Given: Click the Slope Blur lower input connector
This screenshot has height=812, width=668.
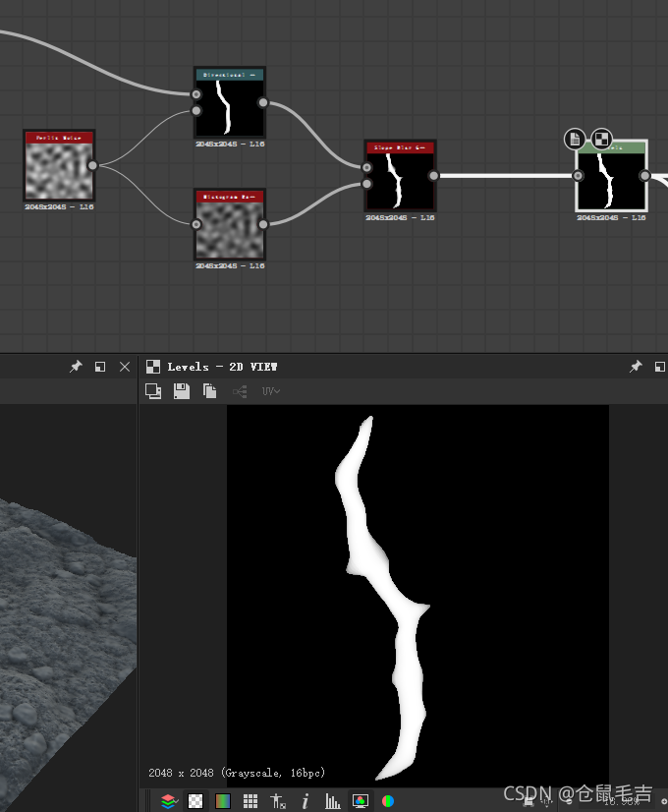Looking at the screenshot, I should [x=366, y=183].
